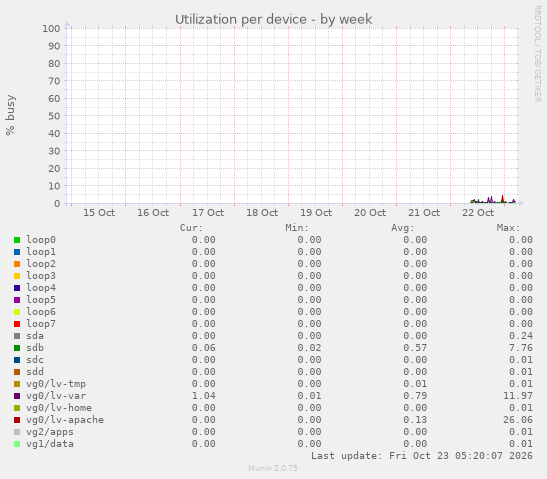Click the 'sda' legend label
Screen dimensions: 547x479
click(x=35, y=336)
